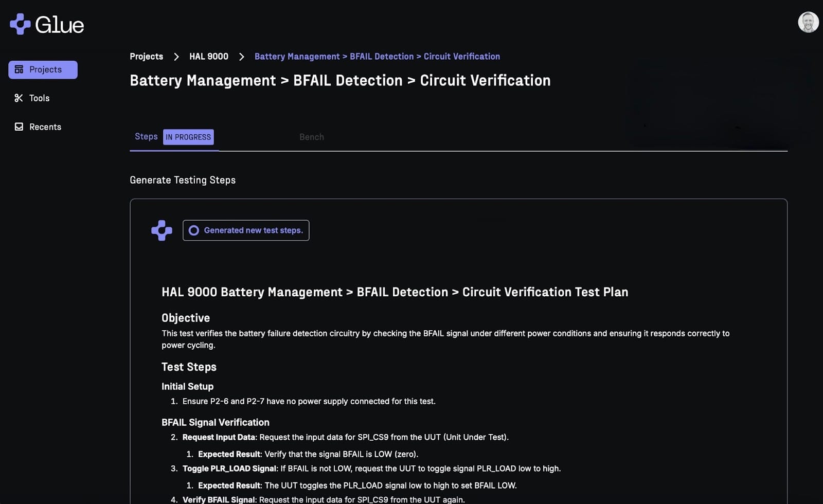This screenshot has width=823, height=504.
Task: Click the Tools scissors icon in the sidebar
Action: 19,98
